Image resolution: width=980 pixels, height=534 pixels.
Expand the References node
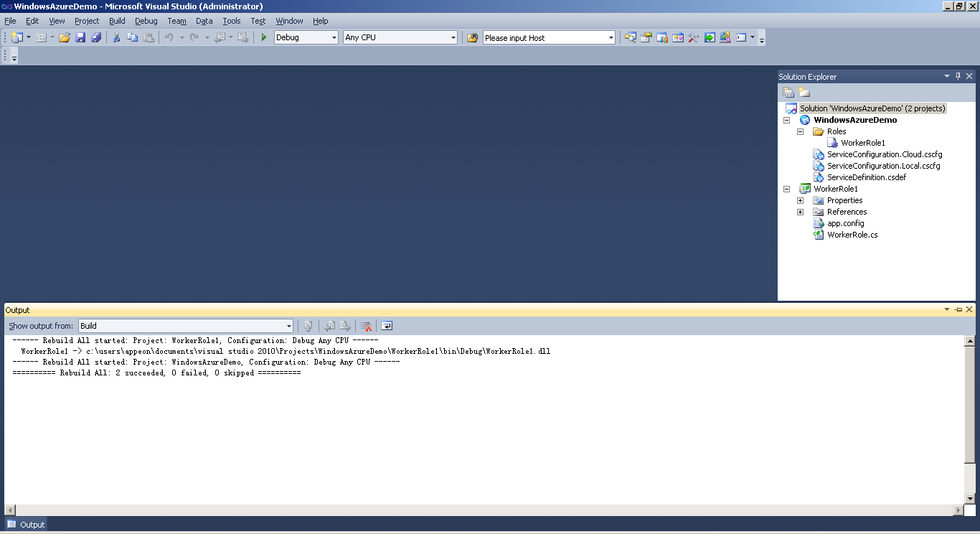[x=801, y=212]
